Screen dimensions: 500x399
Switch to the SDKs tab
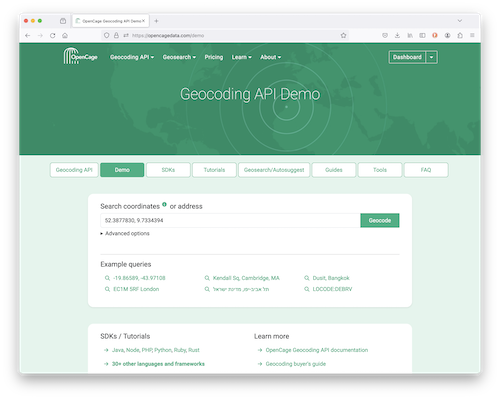(168, 170)
